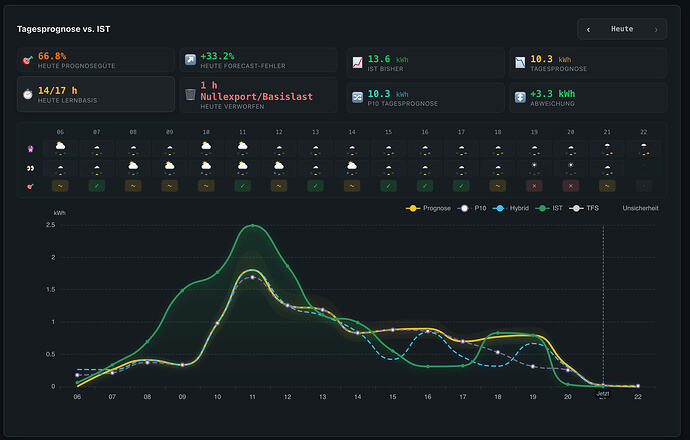
Task: Click the trash can icon beside Nullexport/Basislast
Action: [x=190, y=94]
